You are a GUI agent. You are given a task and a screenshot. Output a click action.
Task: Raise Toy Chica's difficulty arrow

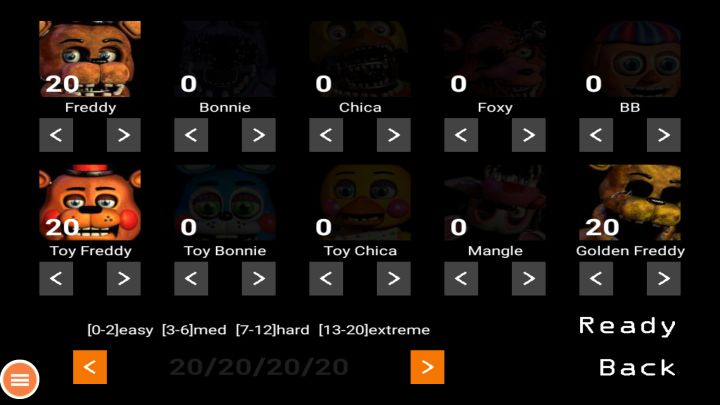pos(394,278)
